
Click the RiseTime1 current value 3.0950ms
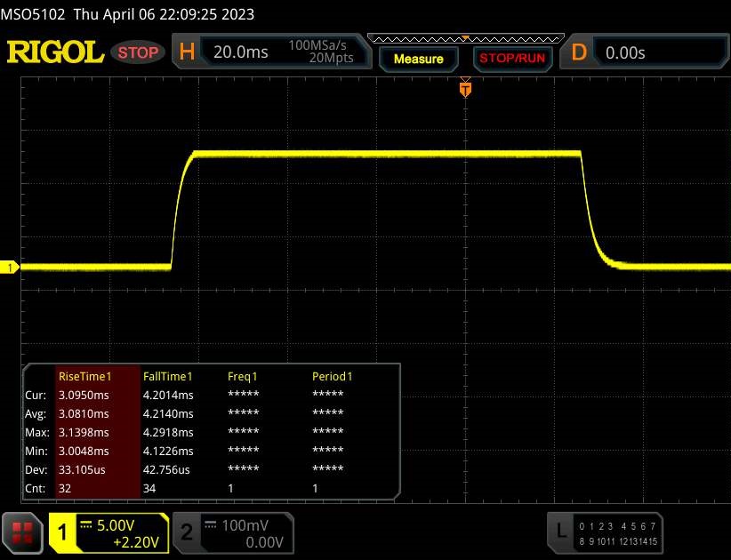[84, 395]
